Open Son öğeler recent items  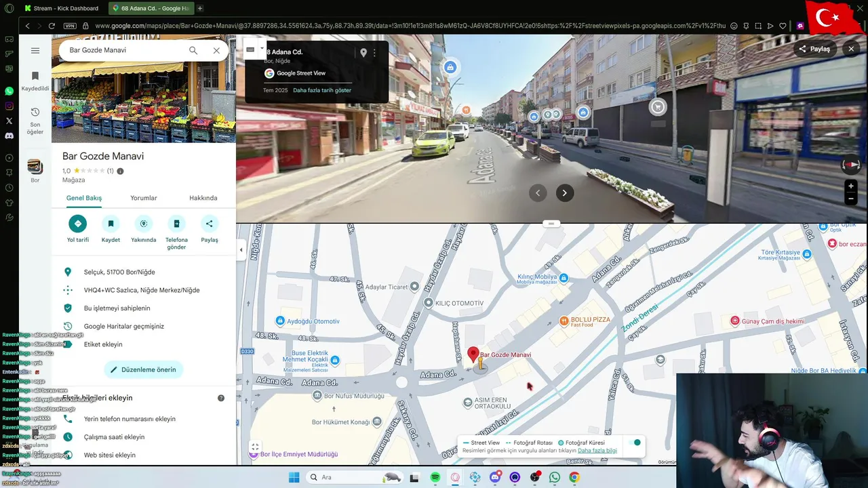tap(35, 121)
